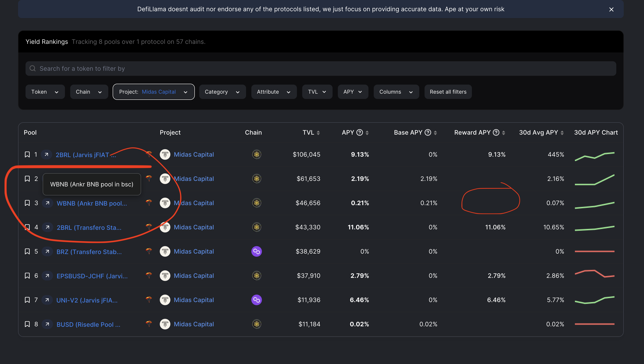Open the Attribute filter dropdown
Viewport: 644px width, 364px height.
click(274, 92)
